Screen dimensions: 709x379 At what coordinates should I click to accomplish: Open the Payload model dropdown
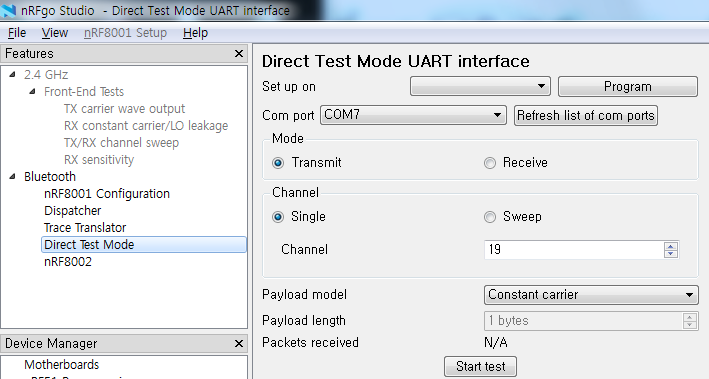click(591, 295)
